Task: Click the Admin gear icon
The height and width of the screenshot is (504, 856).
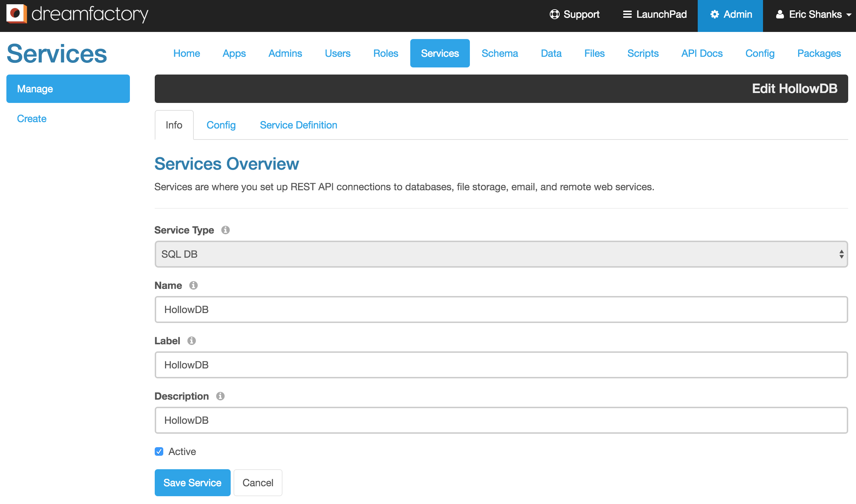Action: pyautogui.click(x=714, y=14)
